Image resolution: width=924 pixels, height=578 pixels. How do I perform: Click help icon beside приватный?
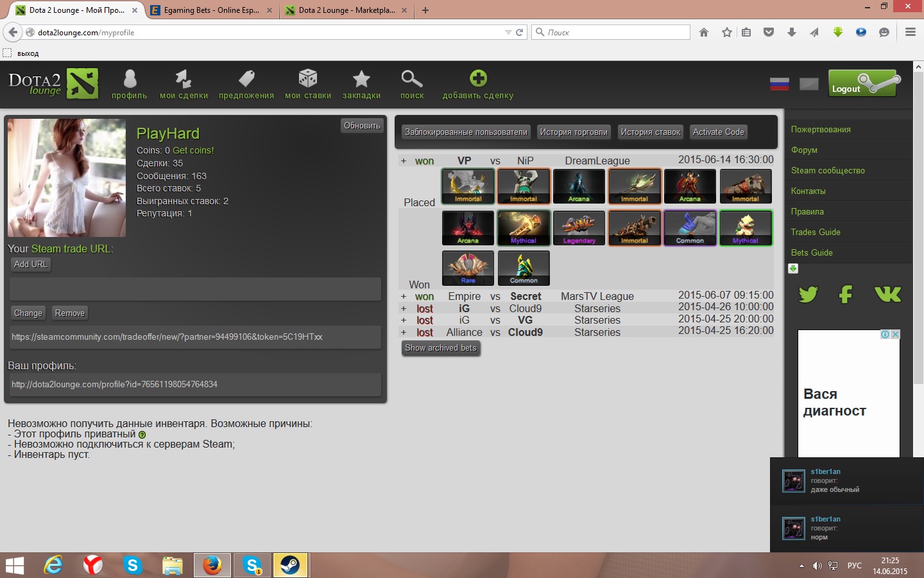(x=142, y=435)
